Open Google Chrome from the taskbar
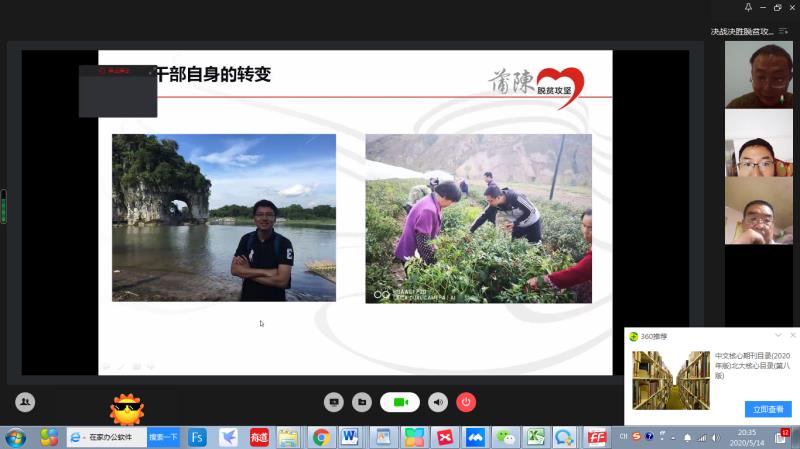This screenshot has height=449, width=800. pyautogui.click(x=321, y=437)
